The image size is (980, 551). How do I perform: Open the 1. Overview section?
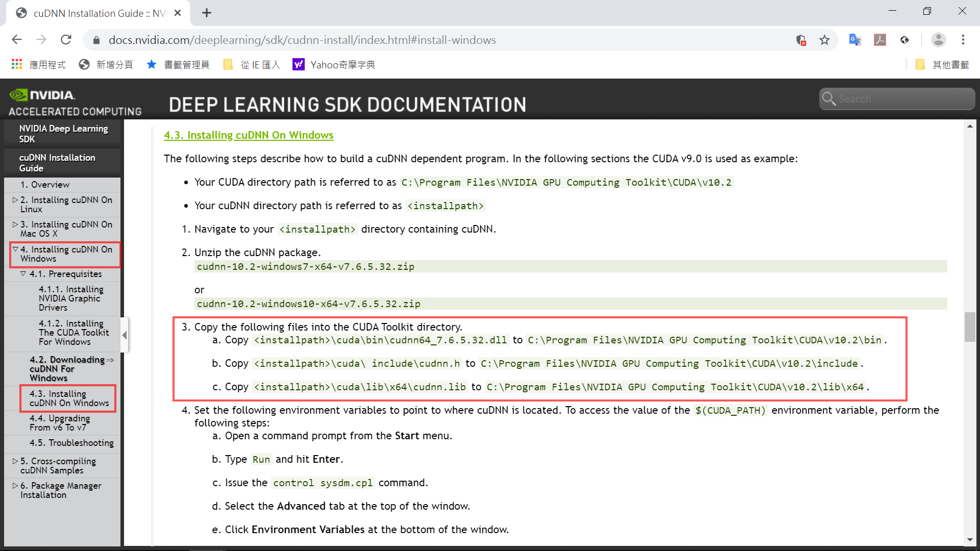45,185
